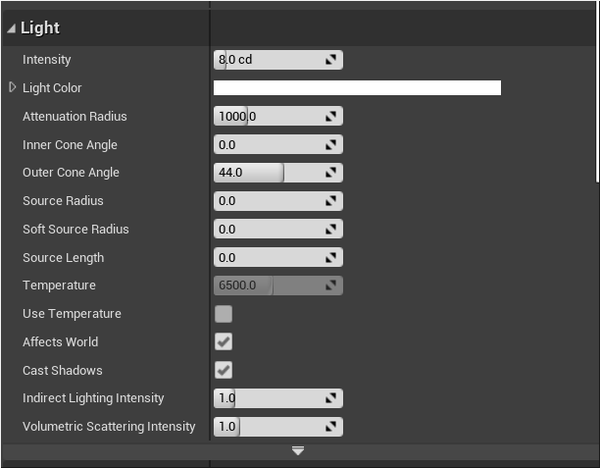
Task: Expand the Light Color property
Action: point(12,88)
